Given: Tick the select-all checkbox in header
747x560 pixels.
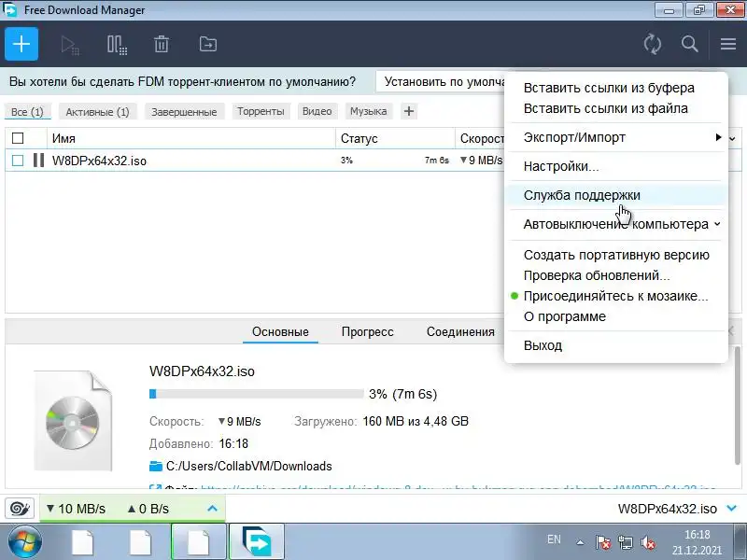Looking at the screenshot, I should [18, 138].
